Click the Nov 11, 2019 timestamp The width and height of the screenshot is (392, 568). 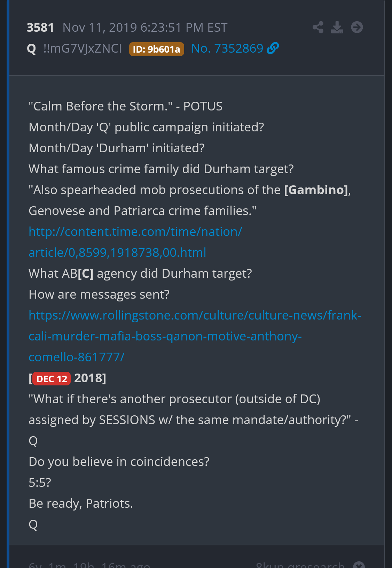[x=145, y=28]
